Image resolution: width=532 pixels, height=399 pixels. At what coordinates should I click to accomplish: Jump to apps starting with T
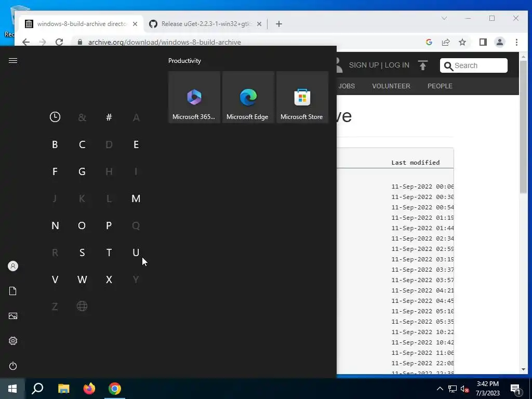point(109,252)
